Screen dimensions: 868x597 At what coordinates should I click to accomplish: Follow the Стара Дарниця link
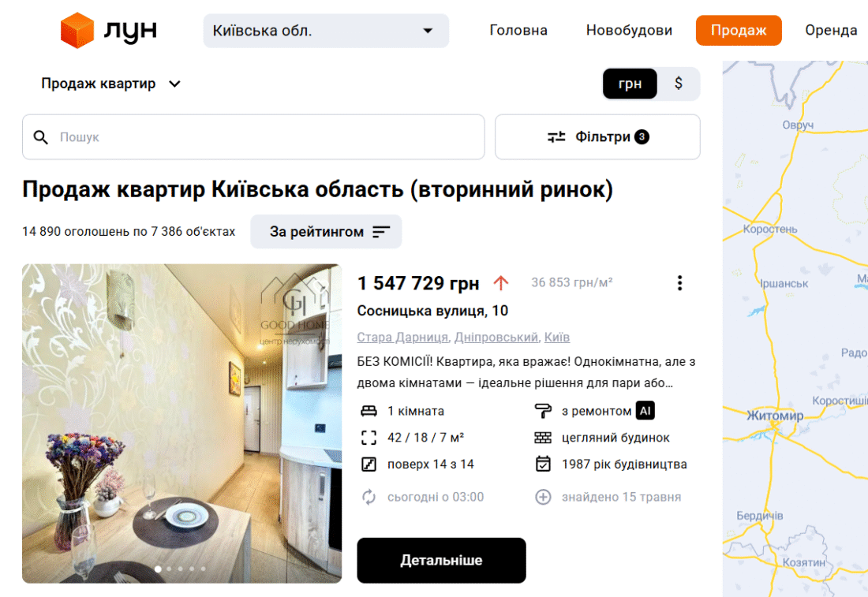tap(402, 337)
